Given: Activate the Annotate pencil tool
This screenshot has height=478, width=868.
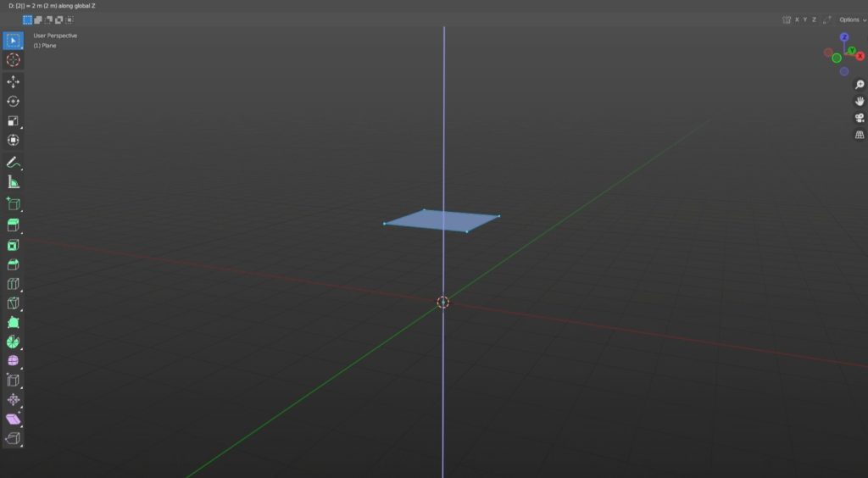Looking at the screenshot, I should [x=13, y=162].
